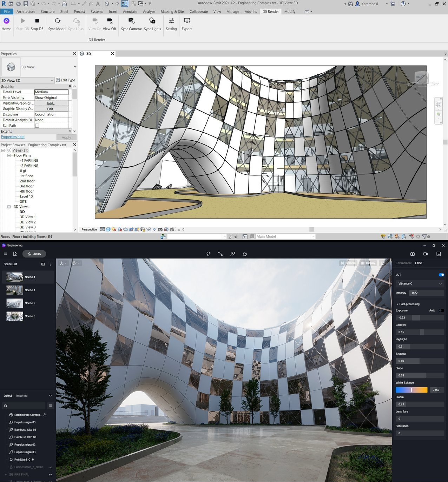Click the Sync Cameras icon
Screen dimensions: 448x482
pyautogui.click(x=132, y=21)
